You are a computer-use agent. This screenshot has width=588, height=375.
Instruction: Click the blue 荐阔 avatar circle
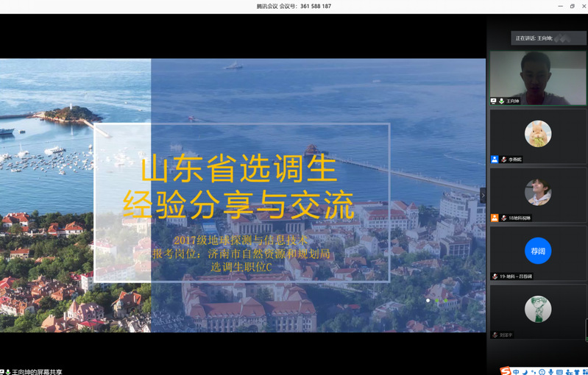pos(538,251)
